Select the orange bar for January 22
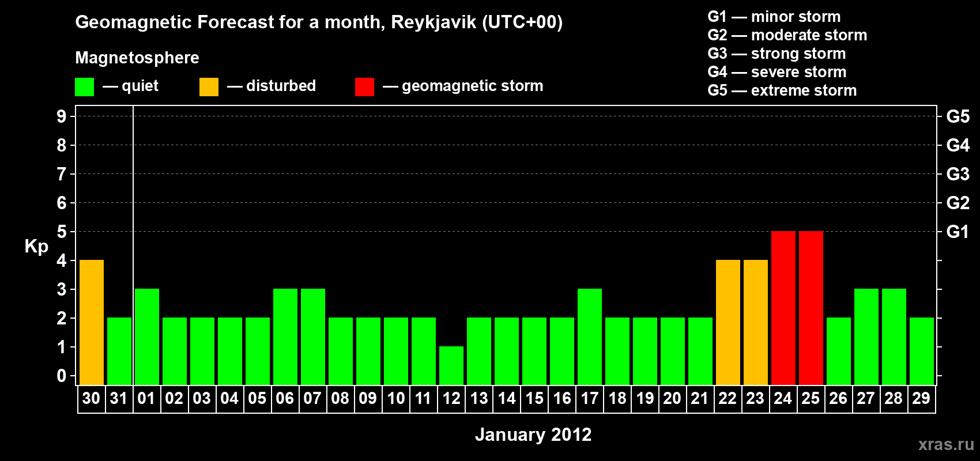Viewport: 980px width, 461px height. tap(728, 322)
